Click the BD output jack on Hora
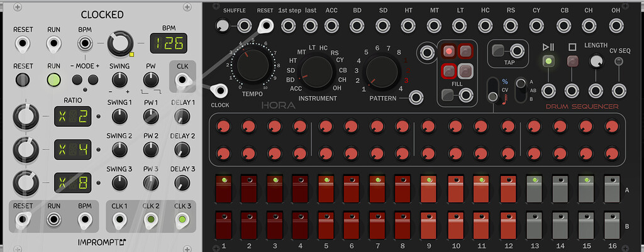Viewport: 644px width, 252px height. pos(357,26)
